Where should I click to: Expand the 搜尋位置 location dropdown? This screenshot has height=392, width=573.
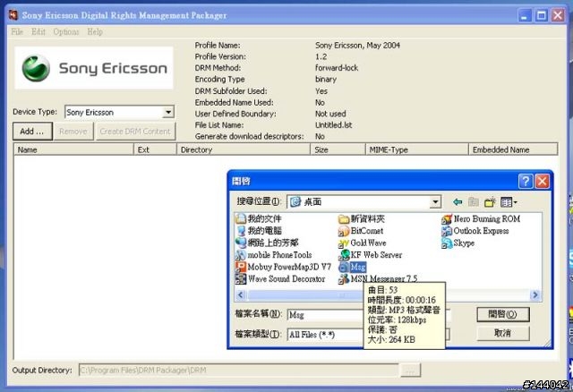pos(435,201)
